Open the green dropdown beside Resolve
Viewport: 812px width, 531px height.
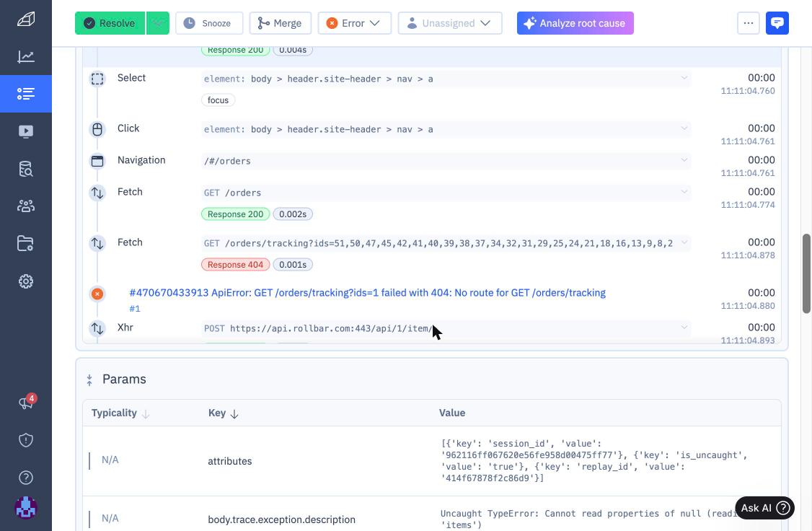click(x=158, y=23)
